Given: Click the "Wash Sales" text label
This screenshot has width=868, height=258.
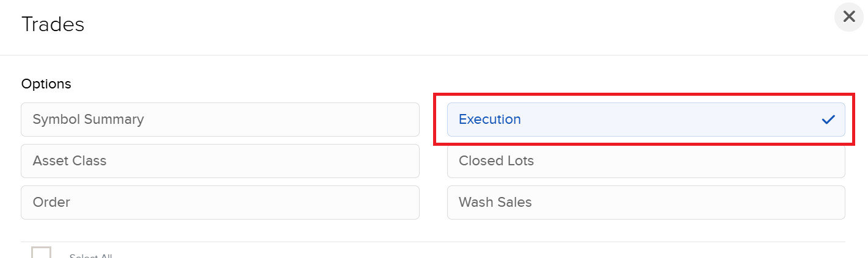Looking at the screenshot, I should click(495, 202).
